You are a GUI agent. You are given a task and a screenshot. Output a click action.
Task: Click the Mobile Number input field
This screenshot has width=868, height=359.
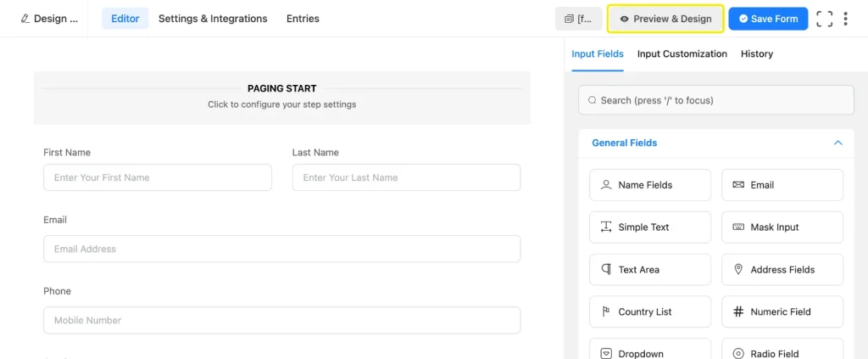(x=281, y=320)
